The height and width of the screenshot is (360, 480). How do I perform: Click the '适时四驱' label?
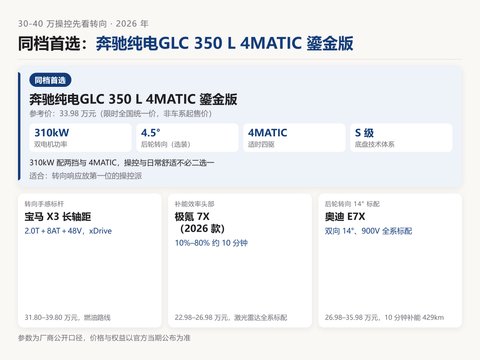pos(261,144)
